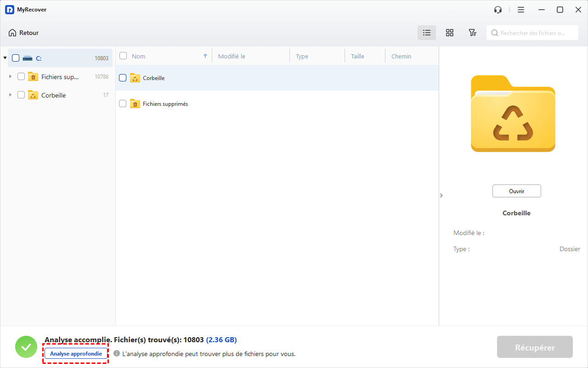Click the Dossier type value
588x368 pixels.
[570, 249]
